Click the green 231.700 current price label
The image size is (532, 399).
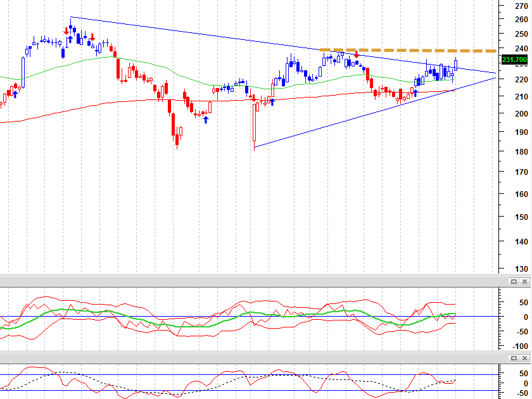514,60
